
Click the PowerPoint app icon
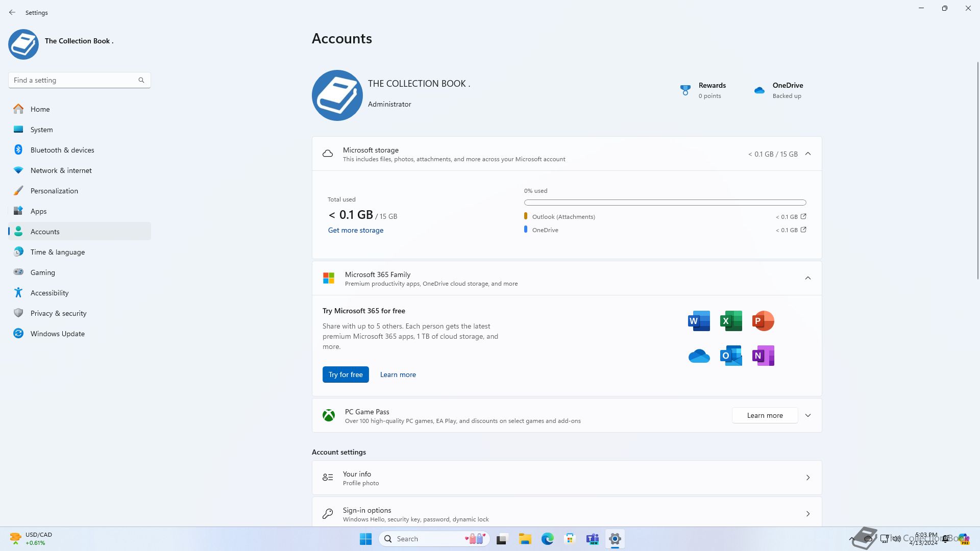(763, 321)
